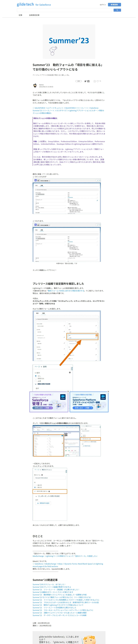The height and width of the screenshot is (644, 138).
Task: Open the 記事 navigation tab
Action: point(21,15)
